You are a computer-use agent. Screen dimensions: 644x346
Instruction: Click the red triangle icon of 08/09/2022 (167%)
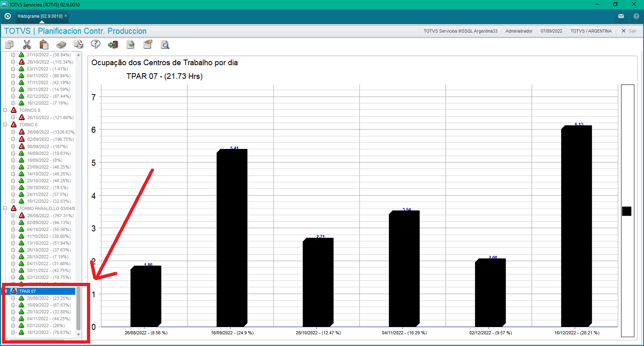22,146
